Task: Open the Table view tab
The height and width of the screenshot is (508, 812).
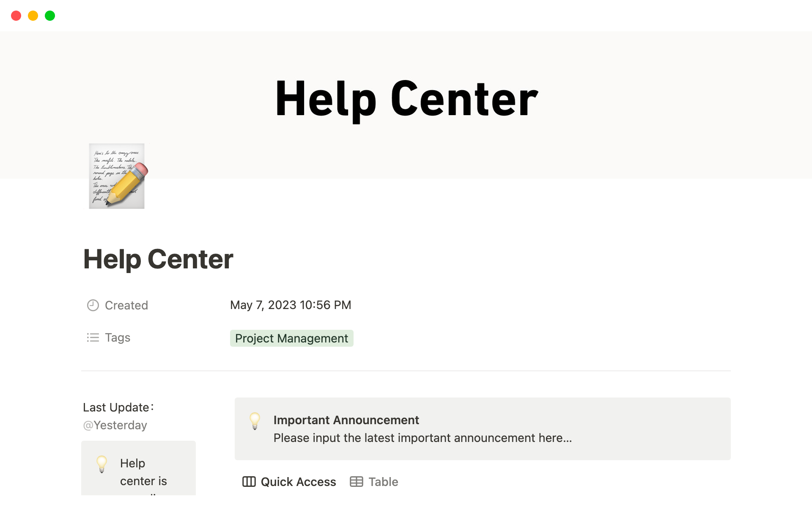Action: click(383, 482)
